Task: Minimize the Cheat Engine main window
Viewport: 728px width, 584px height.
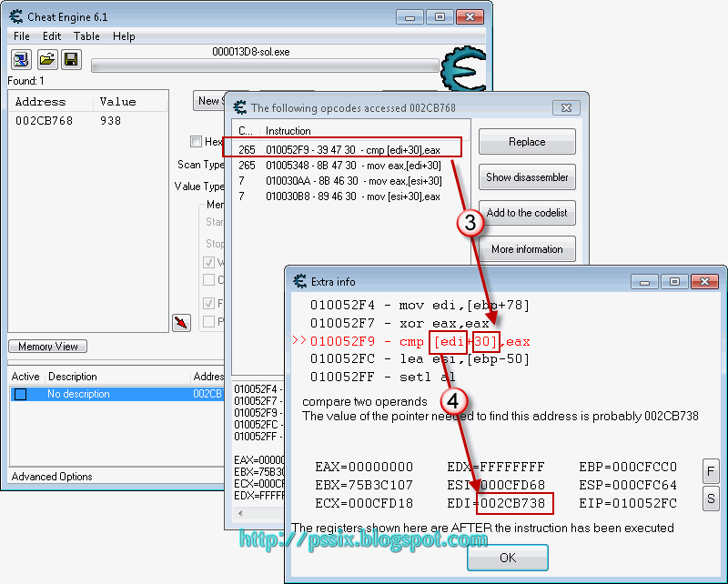Action: [409, 17]
